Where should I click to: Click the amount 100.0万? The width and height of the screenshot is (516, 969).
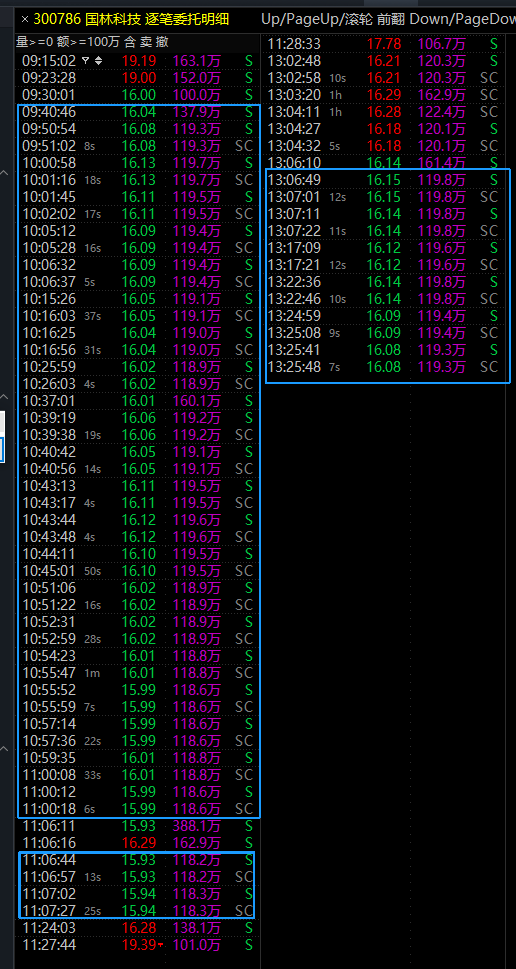(x=197, y=95)
